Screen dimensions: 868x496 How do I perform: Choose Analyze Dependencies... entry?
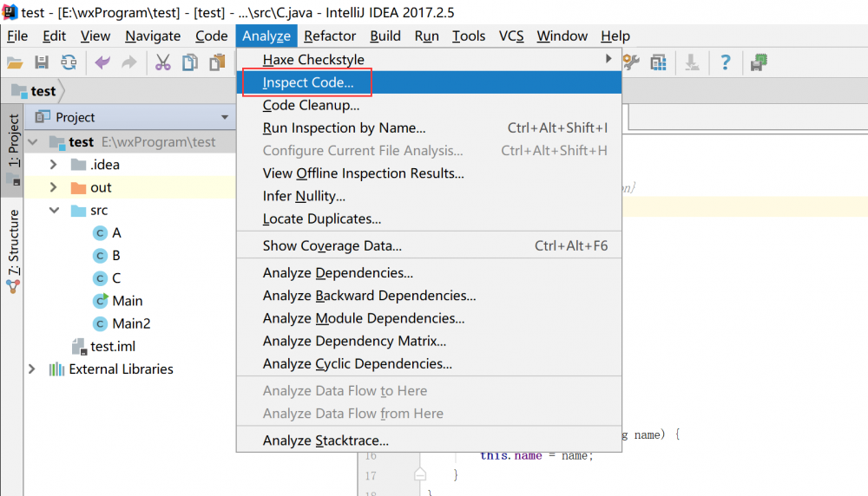click(429, 272)
